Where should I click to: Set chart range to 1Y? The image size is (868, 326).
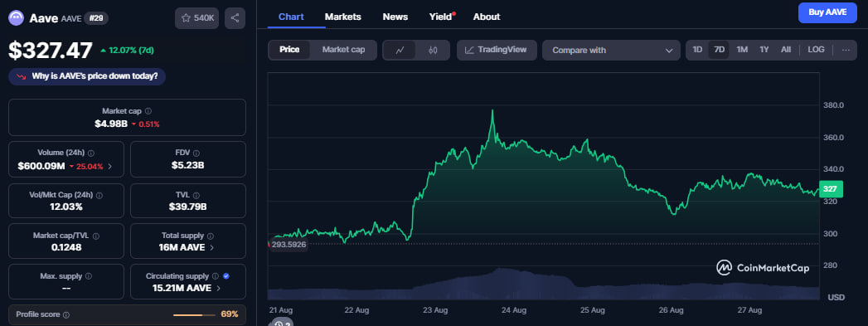[764, 50]
